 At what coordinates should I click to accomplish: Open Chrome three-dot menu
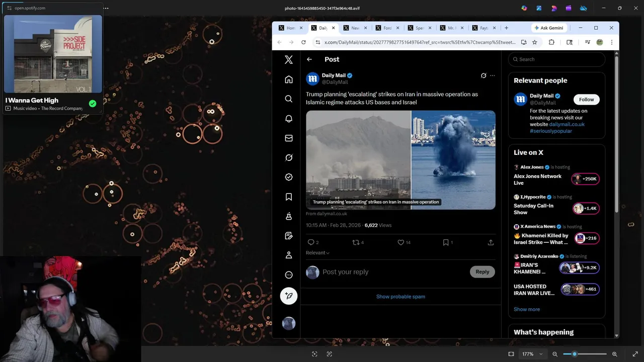[x=611, y=42]
